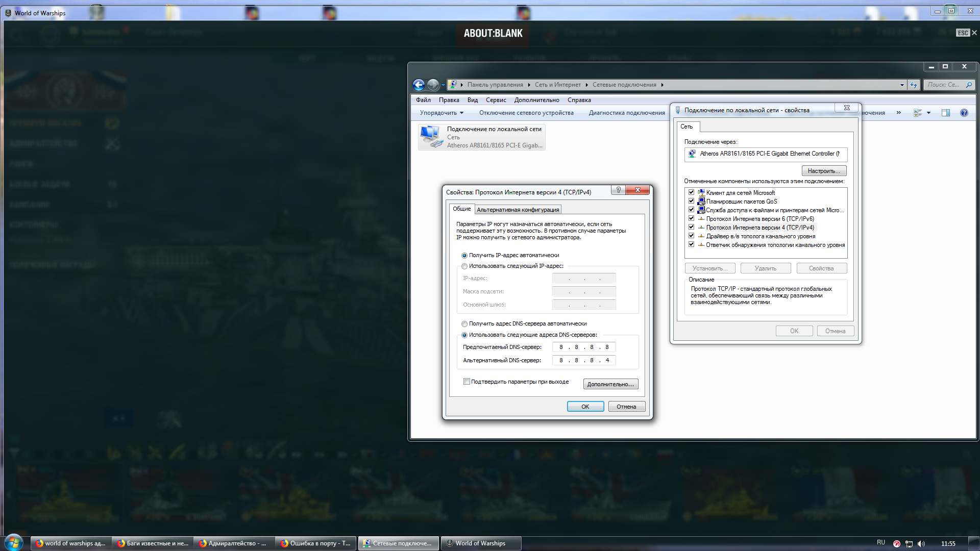The width and height of the screenshot is (980, 551).
Task: Select the 'Общие' tab
Action: pos(461,209)
